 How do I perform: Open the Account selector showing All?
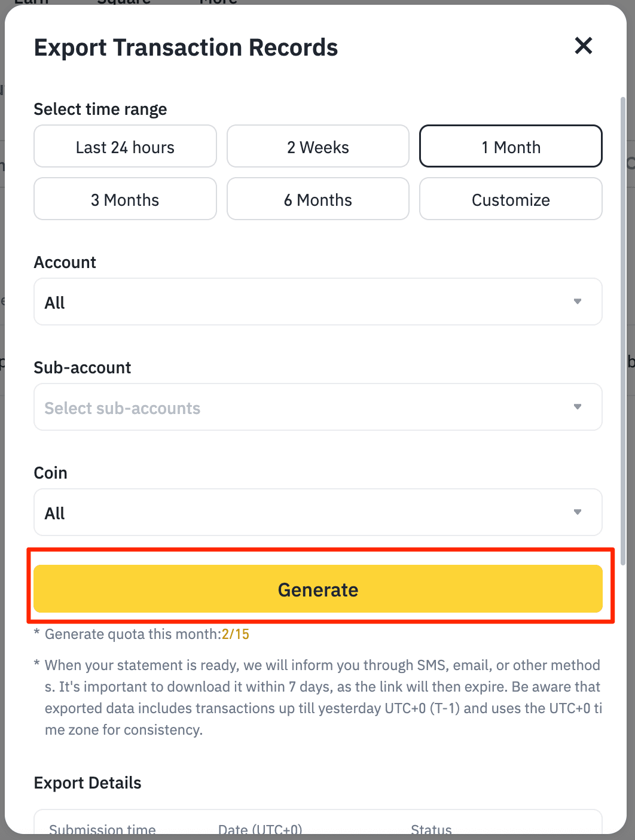[x=318, y=302]
